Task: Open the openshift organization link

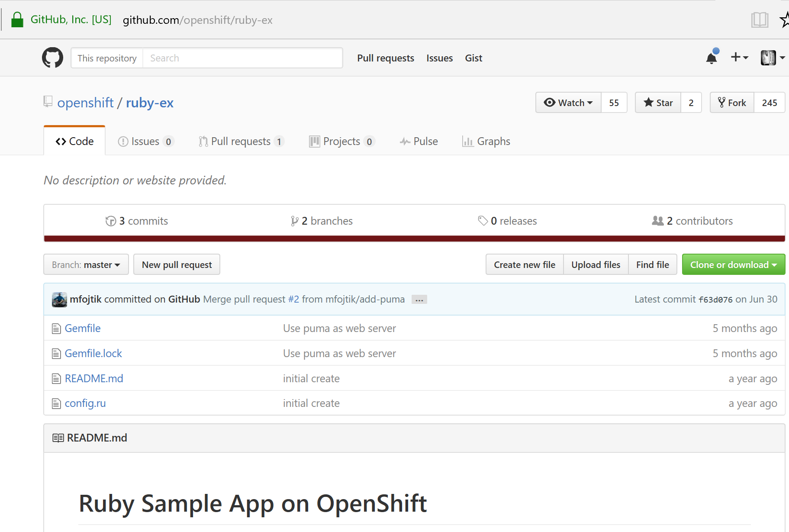Action: [85, 103]
